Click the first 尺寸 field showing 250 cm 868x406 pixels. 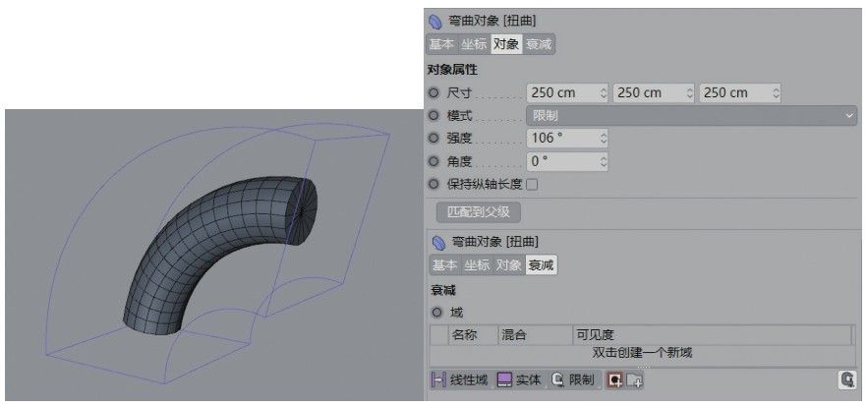[x=567, y=93]
